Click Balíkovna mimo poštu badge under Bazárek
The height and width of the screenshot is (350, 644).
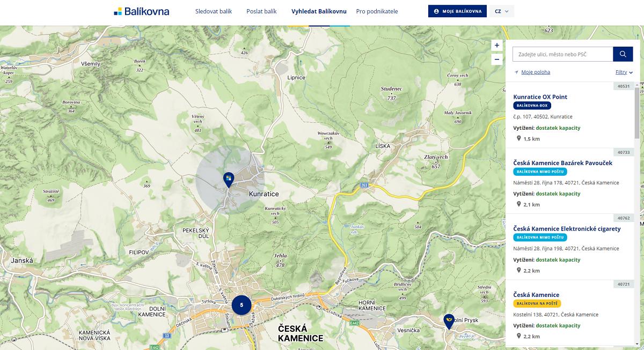[x=540, y=172]
